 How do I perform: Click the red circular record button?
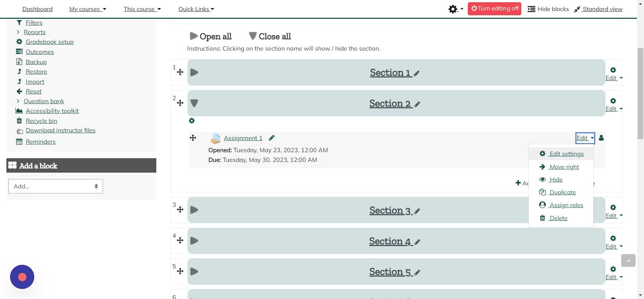coord(22,277)
